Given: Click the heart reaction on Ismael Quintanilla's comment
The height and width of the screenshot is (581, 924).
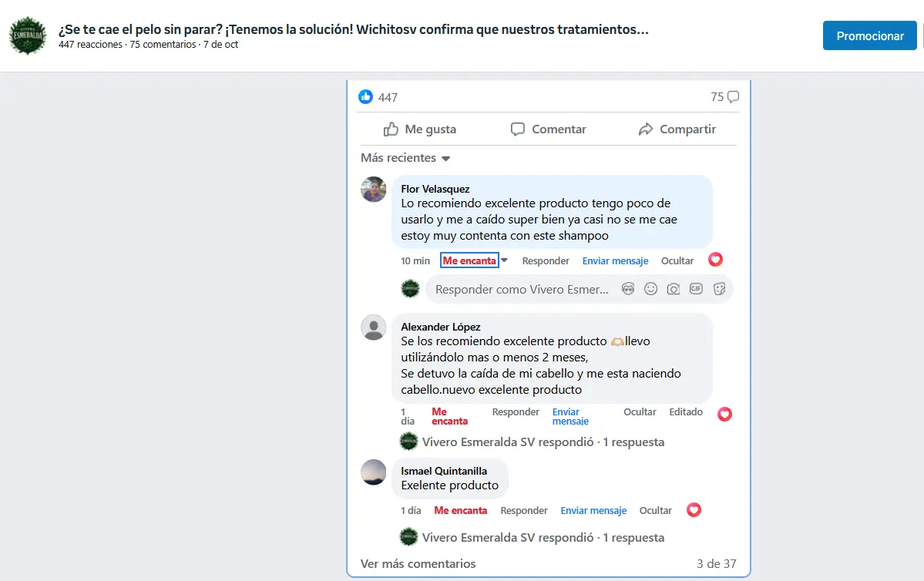Looking at the screenshot, I should tap(694, 509).
